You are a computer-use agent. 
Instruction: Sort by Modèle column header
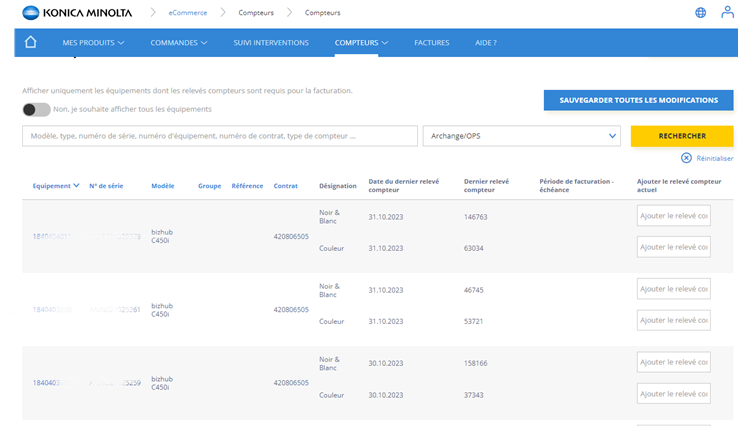[x=163, y=186]
